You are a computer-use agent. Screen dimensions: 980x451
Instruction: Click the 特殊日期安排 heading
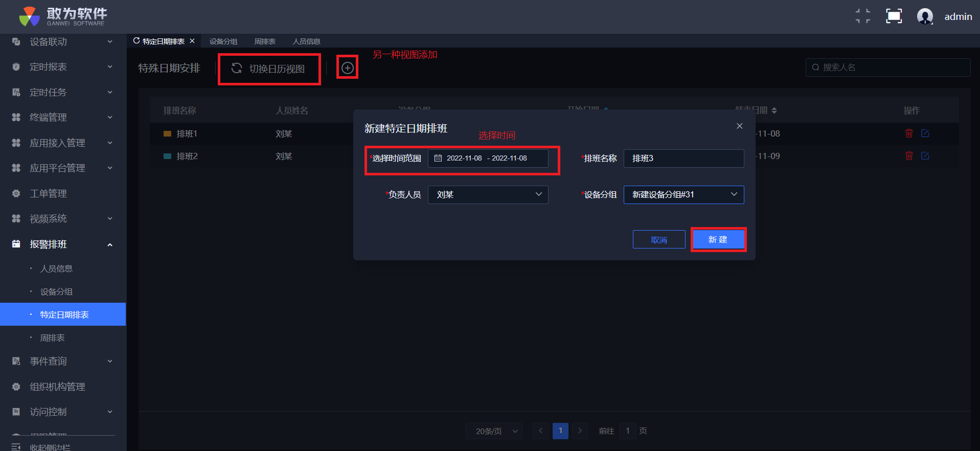[169, 69]
